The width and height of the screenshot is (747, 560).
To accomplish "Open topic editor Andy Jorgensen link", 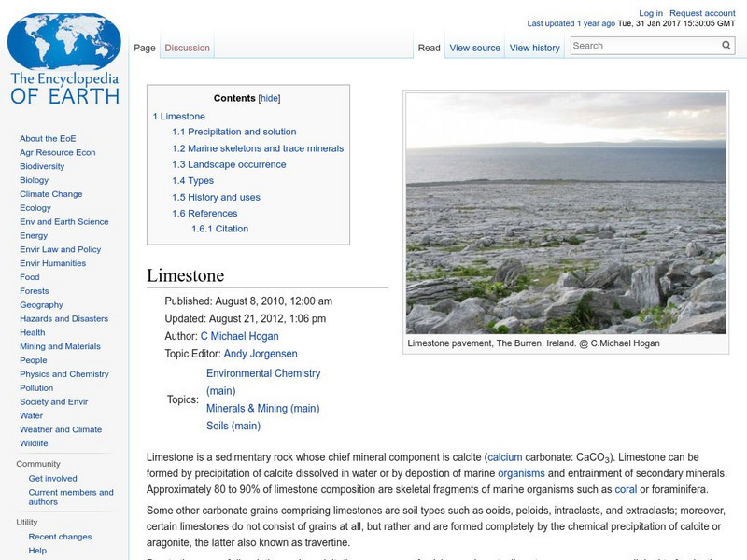I will coord(261,354).
